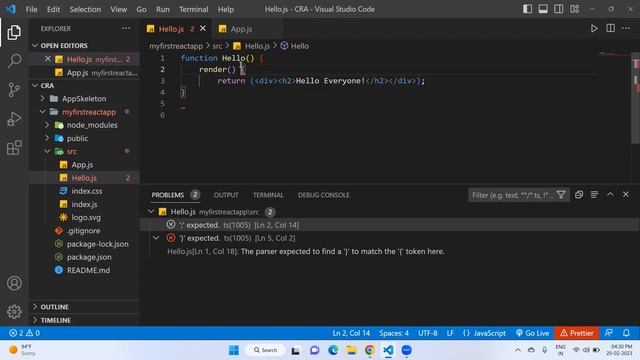Image resolution: width=640 pixels, height=360 pixels.
Task: Open the Help menu
Action: pos(226,9)
